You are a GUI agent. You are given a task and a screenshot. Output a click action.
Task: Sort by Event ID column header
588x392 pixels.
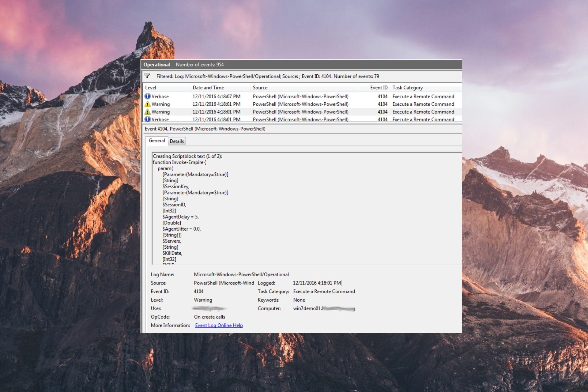(374, 88)
